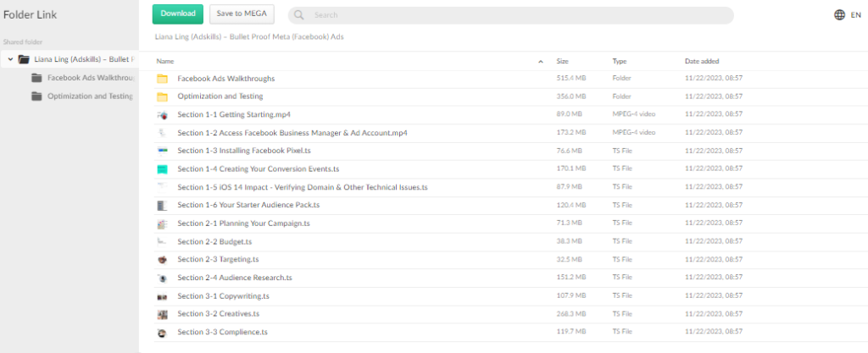The height and width of the screenshot is (353, 868).
Task: Click the Facebook Ads Walkthroughs folder icon in list
Action: 162,79
